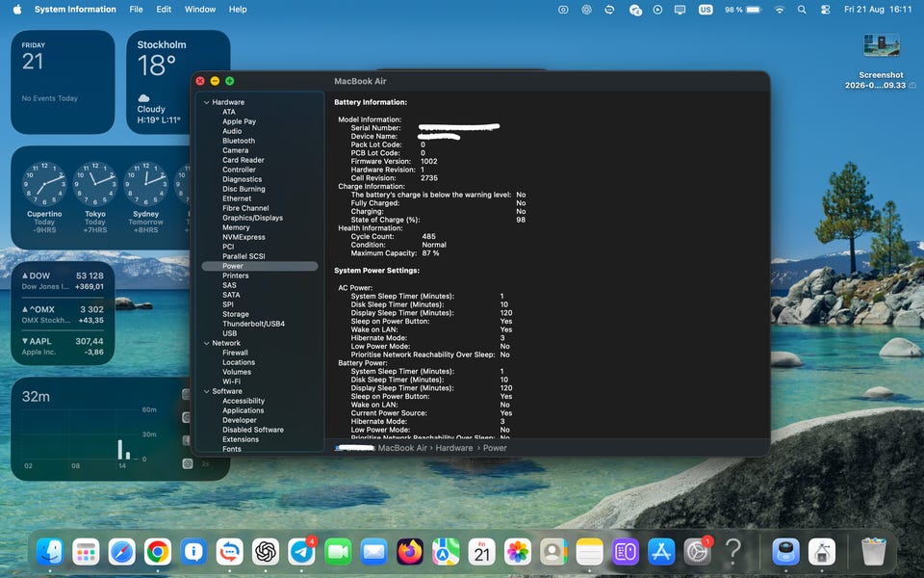
Task: Open Contacts app in the Dock
Action: point(554,552)
